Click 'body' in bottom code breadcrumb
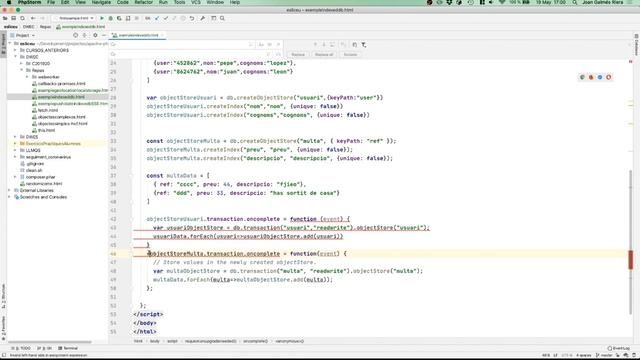 click(x=155, y=341)
